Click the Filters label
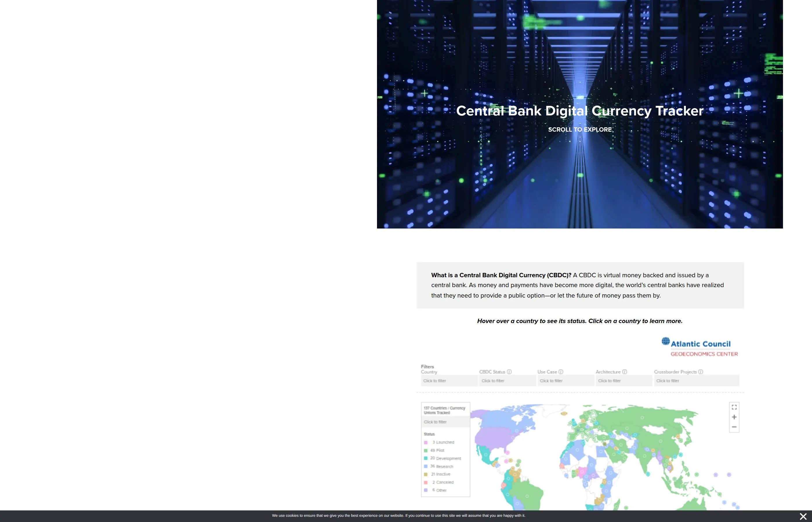Image resolution: width=812 pixels, height=522 pixels. pos(427,367)
